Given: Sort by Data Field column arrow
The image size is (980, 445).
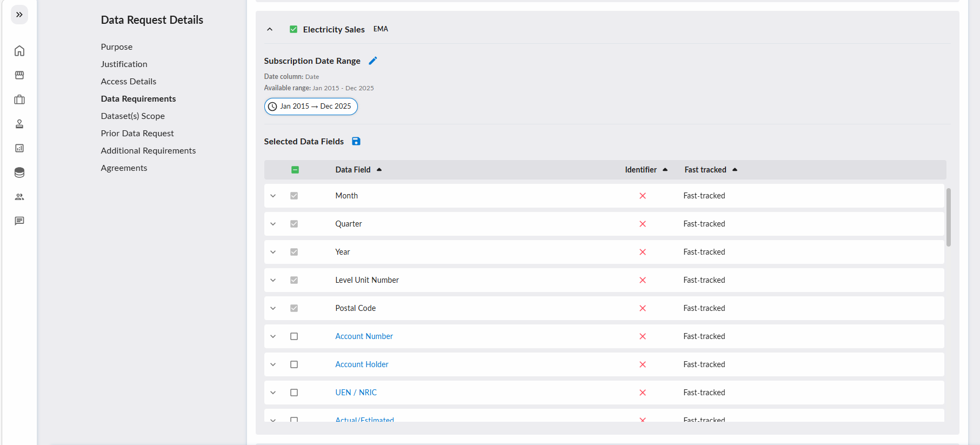Looking at the screenshot, I should pos(379,170).
